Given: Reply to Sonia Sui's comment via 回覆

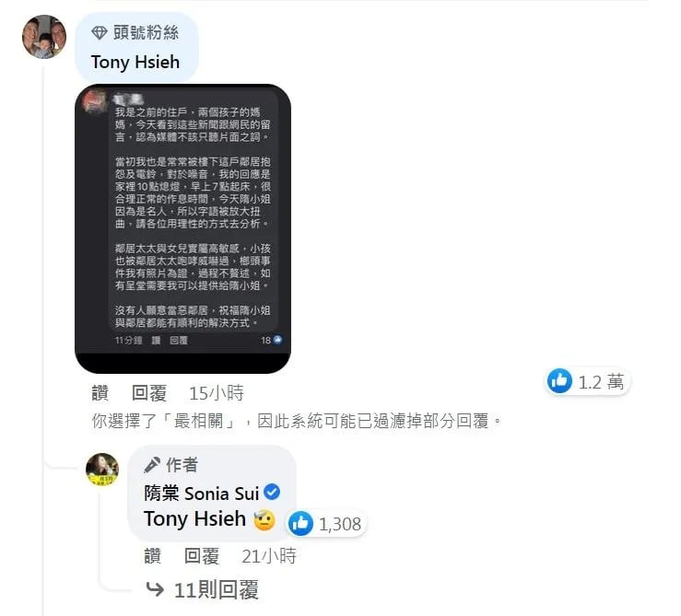Looking at the screenshot, I should (x=202, y=556).
